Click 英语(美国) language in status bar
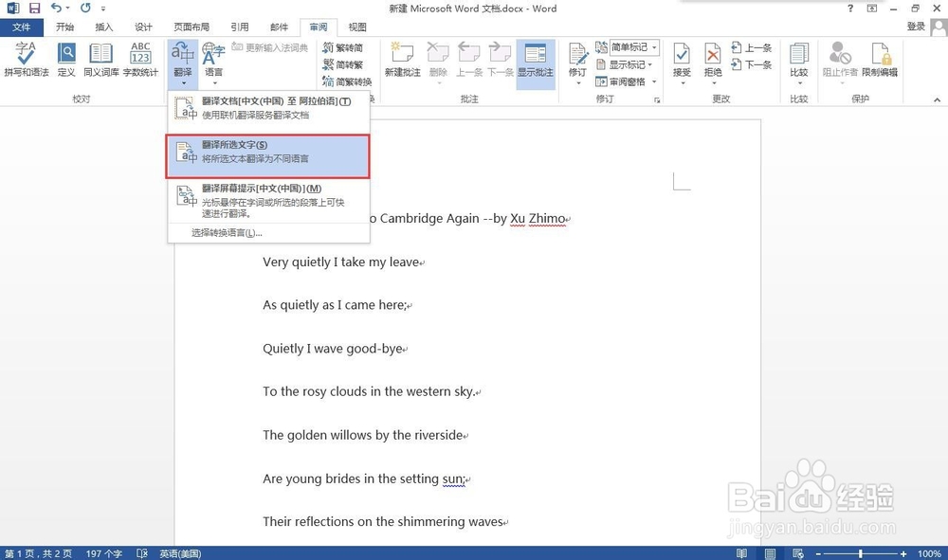This screenshot has width=948, height=560. tap(179, 552)
